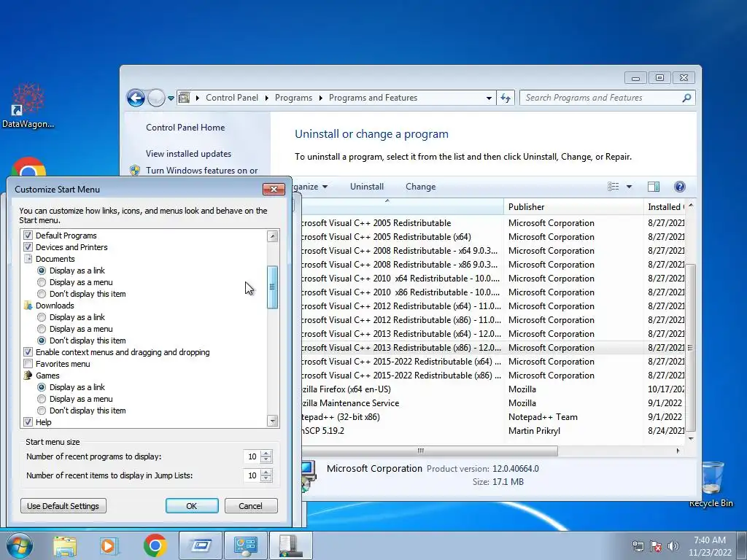Click OK in Customize Start Menu
747x560 pixels.
(x=192, y=506)
